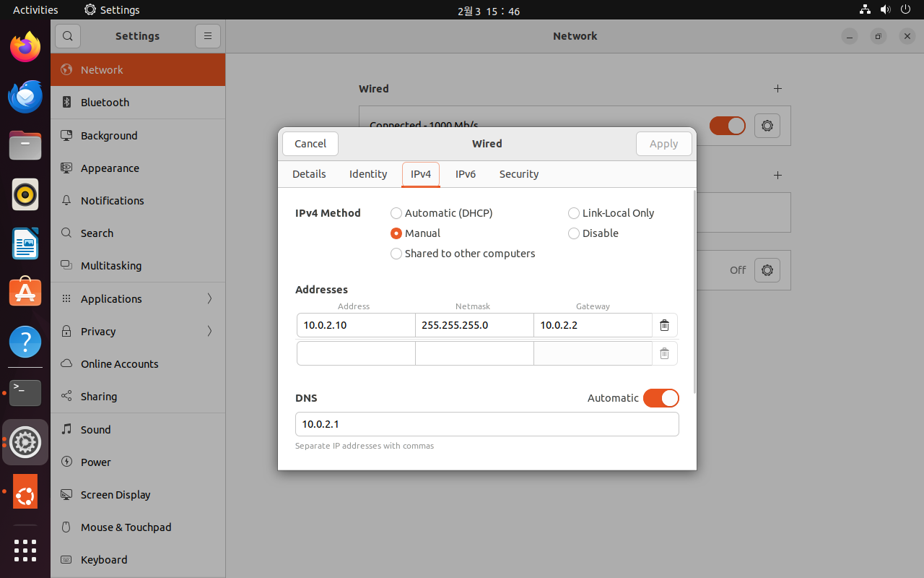The height and width of the screenshot is (578, 924).
Task: Open Firefox from the dock
Action: point(25,48)
